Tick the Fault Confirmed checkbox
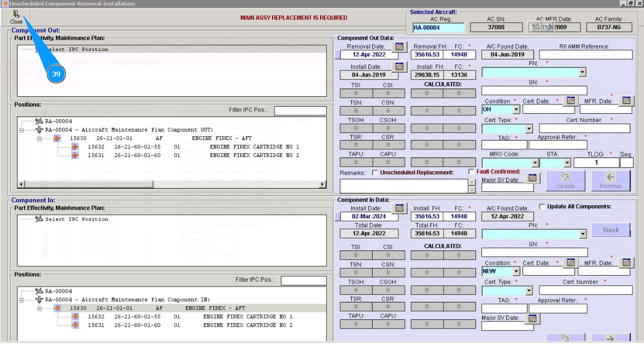 (x=472, y=172)
